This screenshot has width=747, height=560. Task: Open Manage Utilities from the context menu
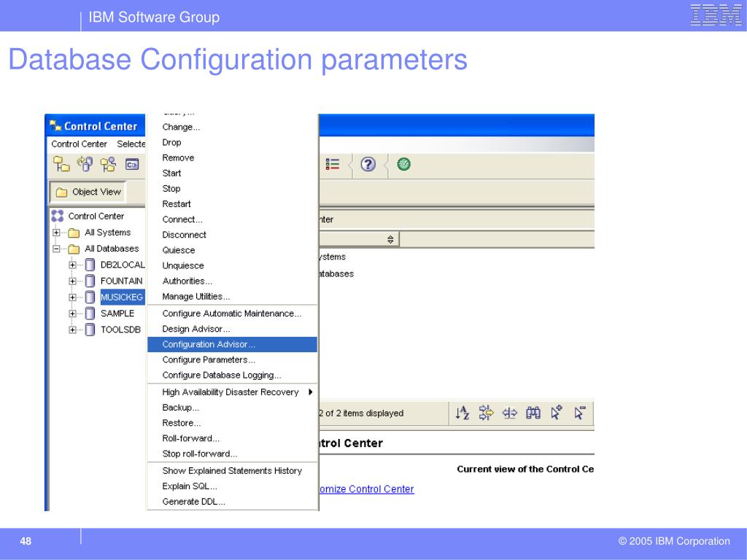point(233,296)
